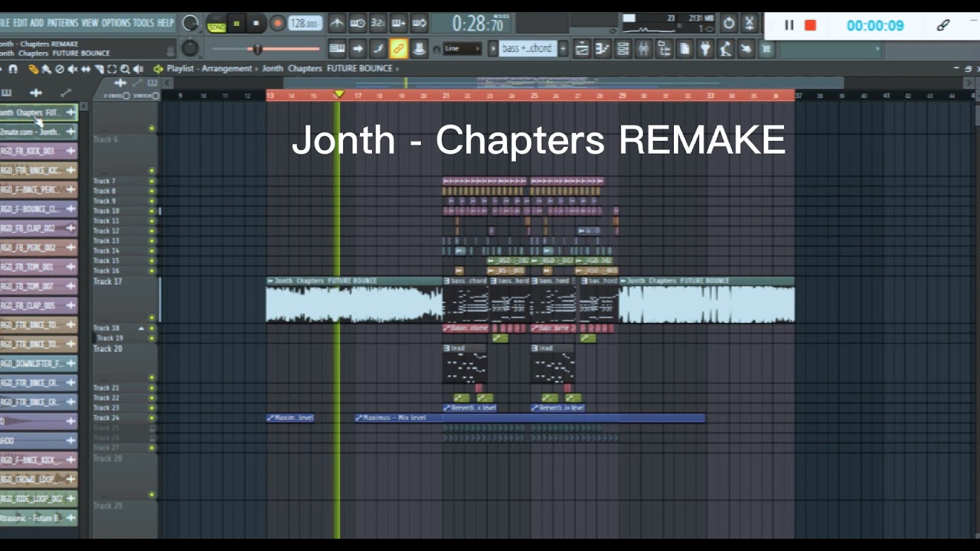Select the Playback speaker tool
The width and height of the screenshot is (980, 551).
pos(138,69)
